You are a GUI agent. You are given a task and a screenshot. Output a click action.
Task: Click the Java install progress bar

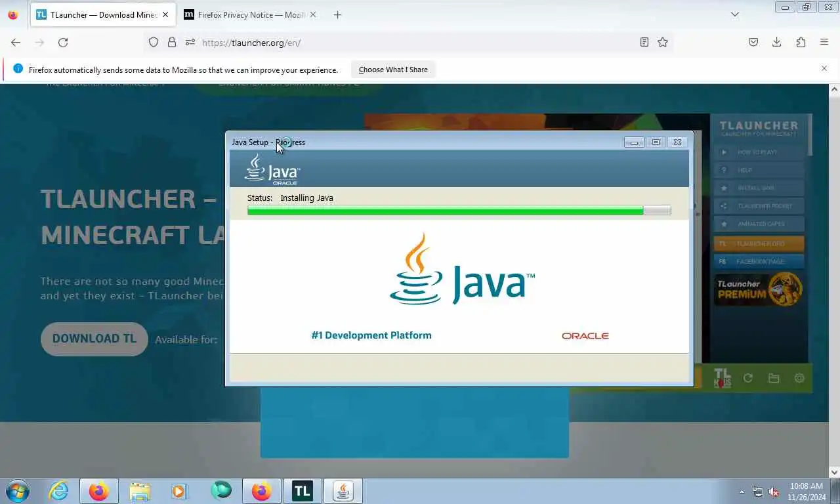459,210
